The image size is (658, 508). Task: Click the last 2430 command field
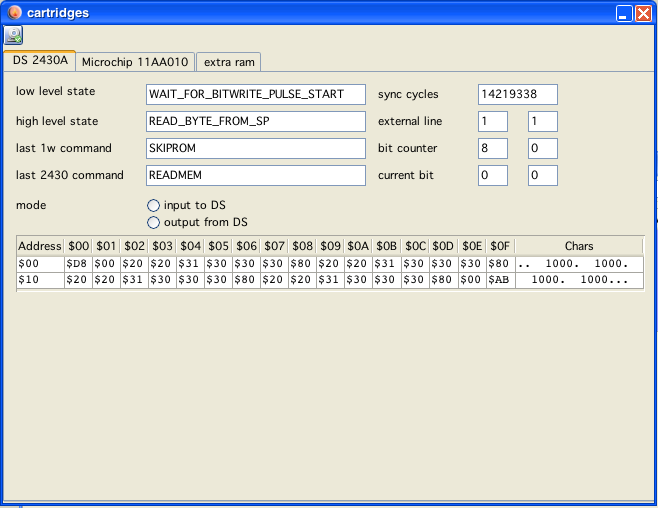click(x=256, y=175)
